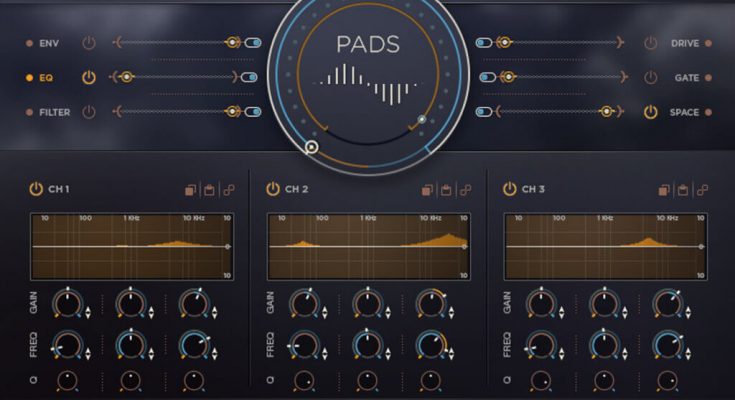Viewport: 735px width, 400px height.
Task: Select the GATE effect label
Action: click(x=685, y=77)
